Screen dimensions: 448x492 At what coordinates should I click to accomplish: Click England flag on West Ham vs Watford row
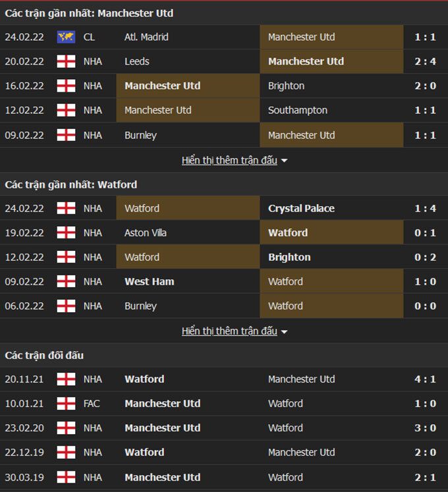click(66, 281)
